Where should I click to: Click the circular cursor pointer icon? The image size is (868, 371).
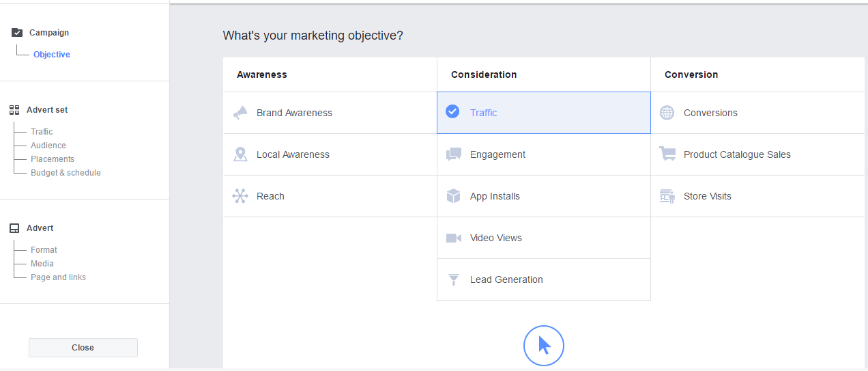(x=544, y=345)
